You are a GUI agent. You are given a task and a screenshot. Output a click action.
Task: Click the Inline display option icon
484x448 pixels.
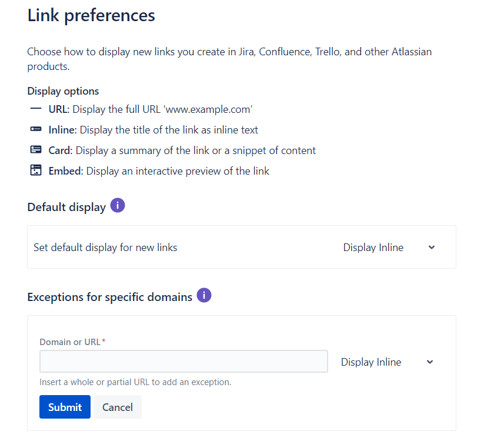pyautogui.click(x=35, y=129)
